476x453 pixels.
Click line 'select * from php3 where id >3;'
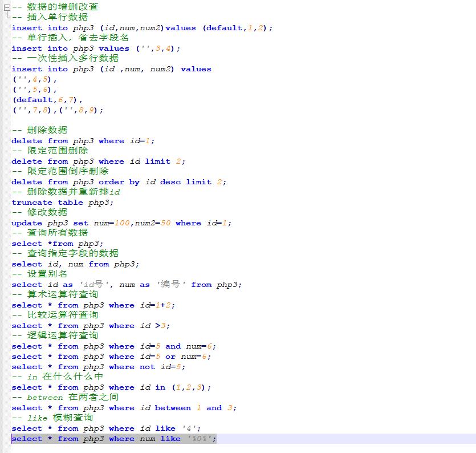pyautogui.click(x=91, y=326)
